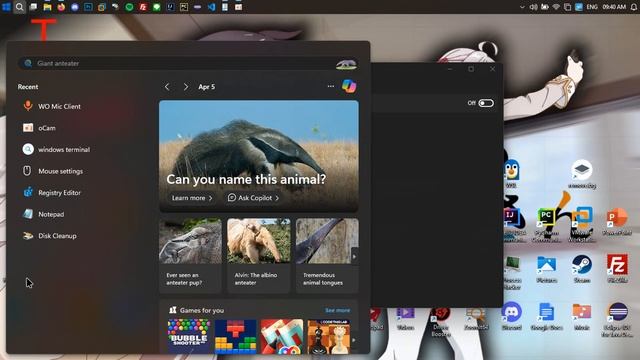The width and height of the screenshot is (640, 360).
Task: Open the FileZilla desktop shortcut
Action: 617,269
